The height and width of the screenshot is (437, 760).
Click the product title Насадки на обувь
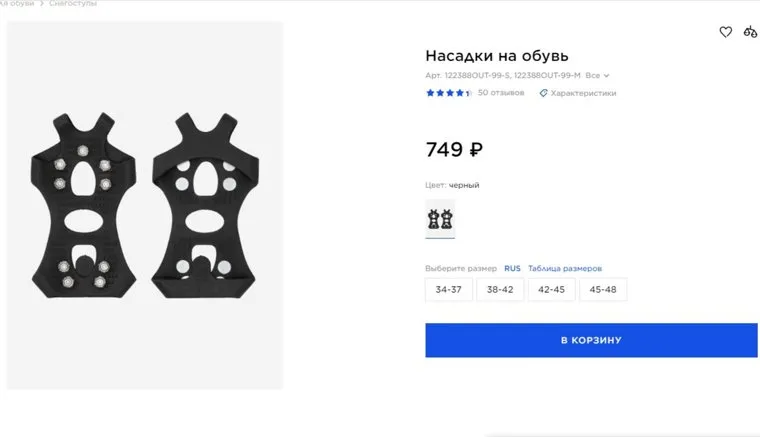497,55
